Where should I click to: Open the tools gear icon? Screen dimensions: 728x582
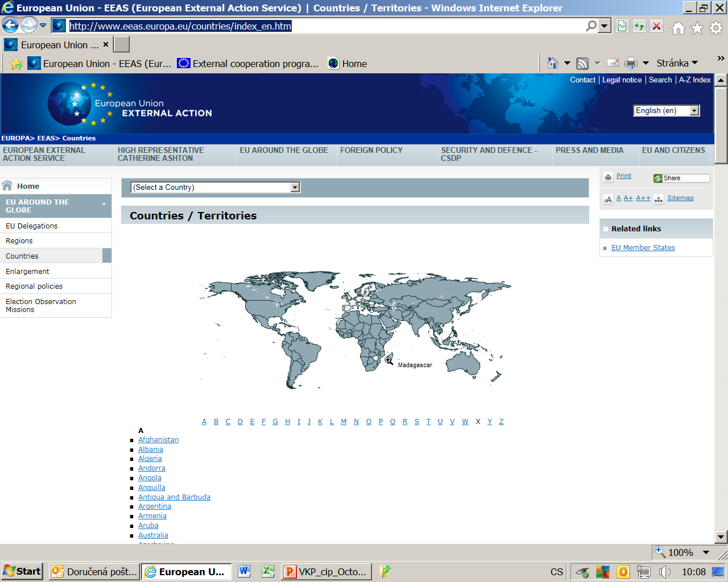tap(716, 28)
